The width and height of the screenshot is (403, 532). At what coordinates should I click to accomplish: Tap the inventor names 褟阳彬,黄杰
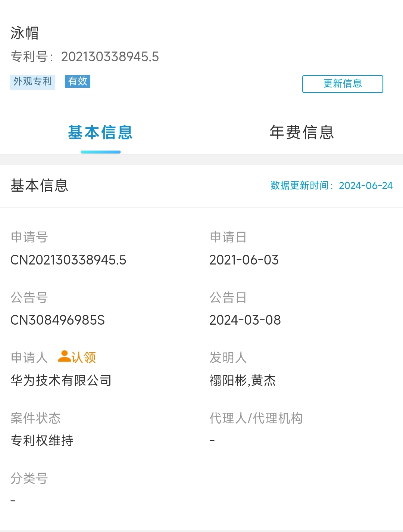click(x=243, y=380)
